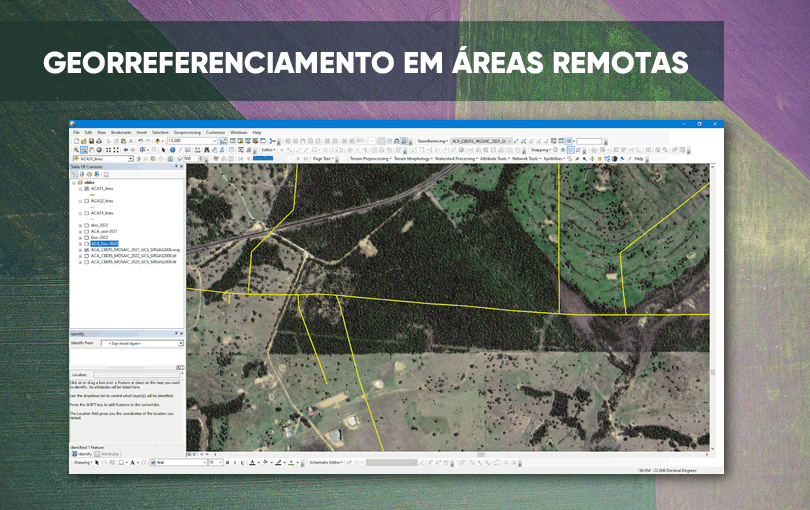Open the Bookmarks menu

point(121,132)
